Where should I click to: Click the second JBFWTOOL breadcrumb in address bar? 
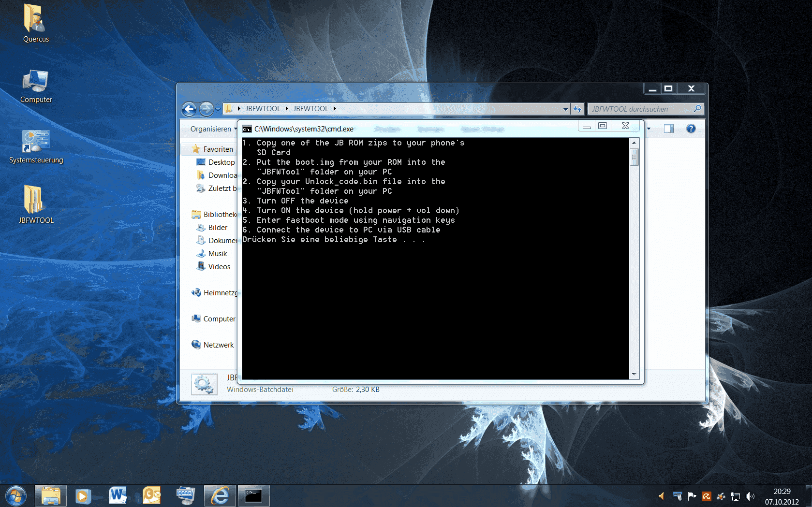[x=310, y=109]
